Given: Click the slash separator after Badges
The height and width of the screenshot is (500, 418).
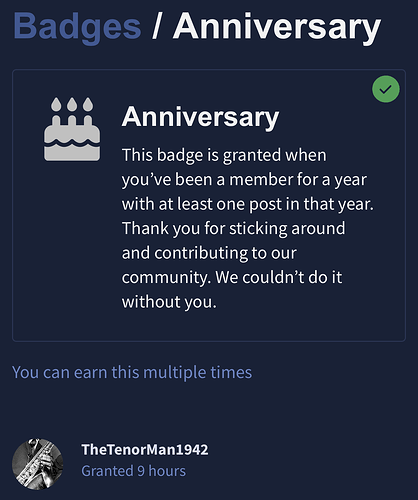Looking at the screenshot, I should click(x=157, y=26).
